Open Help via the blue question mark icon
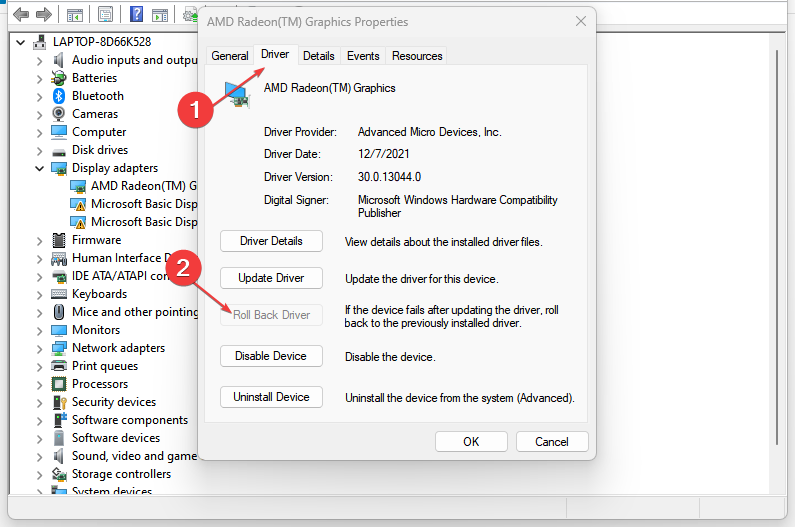 (x=136, y=14)
